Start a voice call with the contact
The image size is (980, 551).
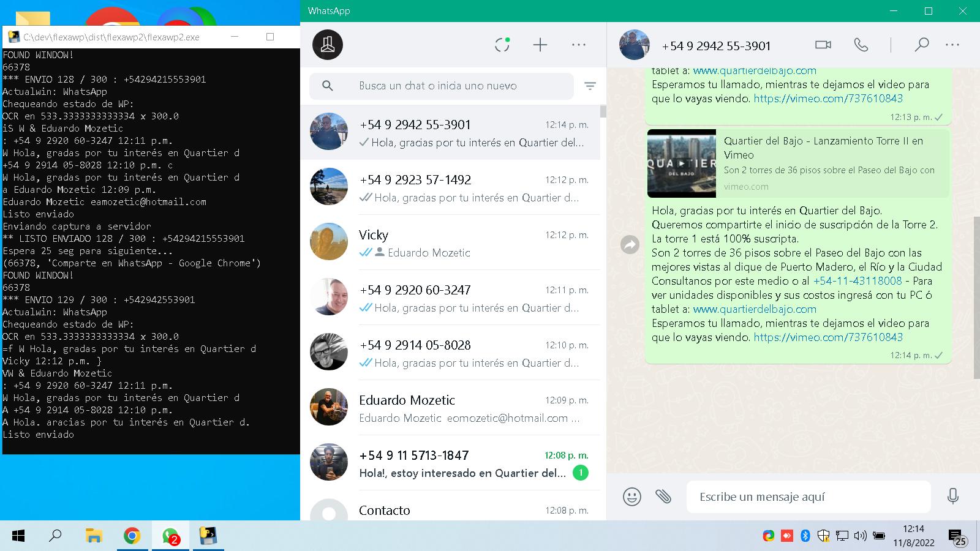861,45
